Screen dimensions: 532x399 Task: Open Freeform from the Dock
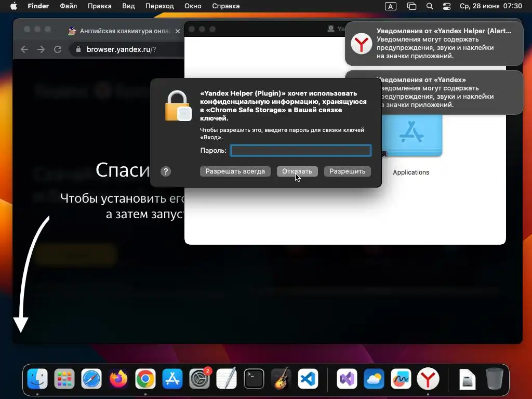pos(401,379)
